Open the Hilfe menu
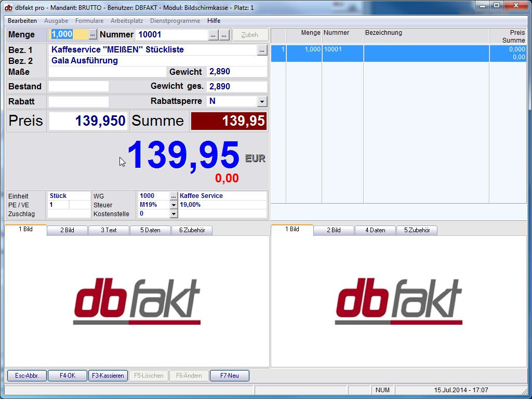Image resolution: width=532 pixels, height=399 pixels. pos(214,21)
